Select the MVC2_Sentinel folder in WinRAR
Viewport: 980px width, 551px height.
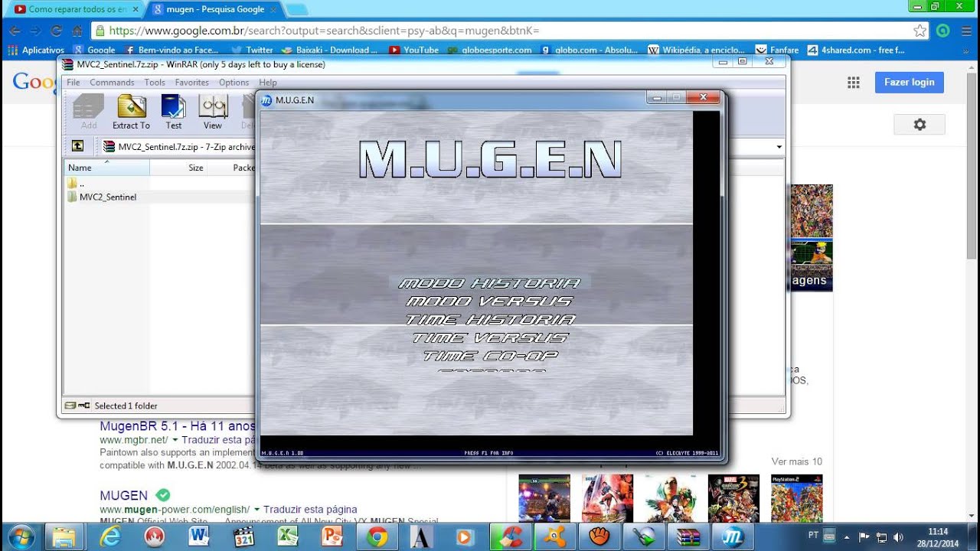click(x=108, y=197)
